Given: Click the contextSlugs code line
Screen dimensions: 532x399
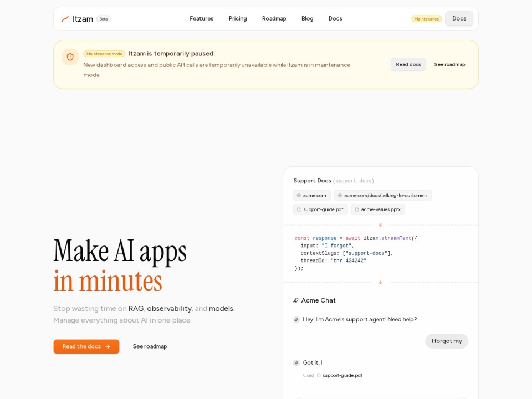Looking at the screenshot, I should [347, 253].
